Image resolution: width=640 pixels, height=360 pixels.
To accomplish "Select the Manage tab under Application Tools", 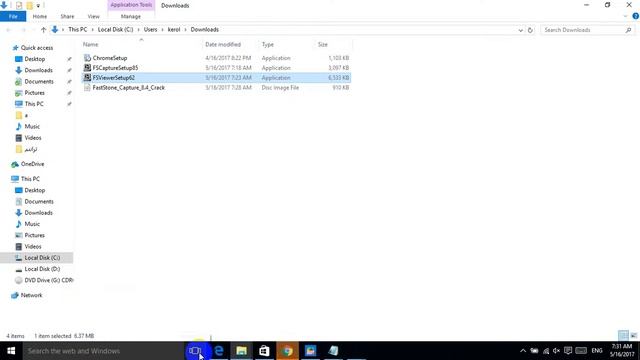I will point(131,16).
